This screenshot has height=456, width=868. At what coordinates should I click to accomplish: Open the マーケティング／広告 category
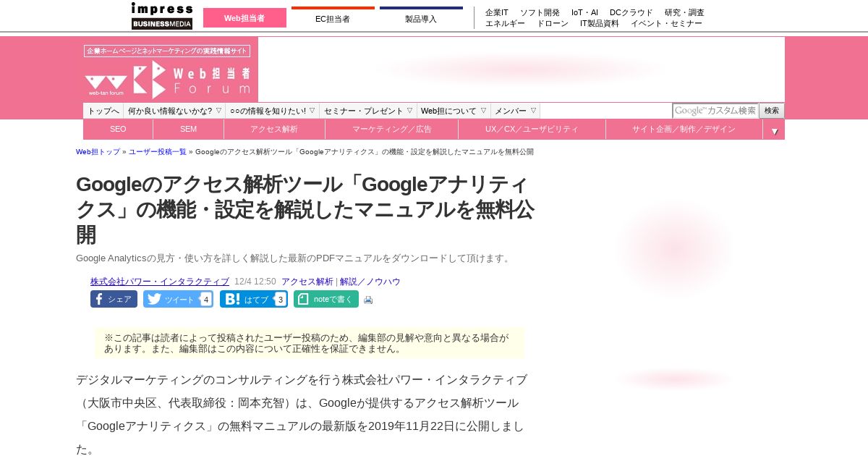(392, 130)
